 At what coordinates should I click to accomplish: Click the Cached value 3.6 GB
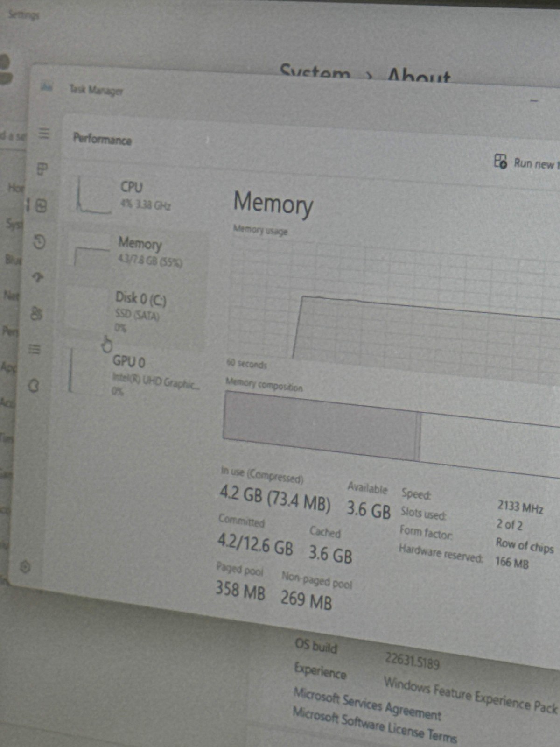point(330,554)
